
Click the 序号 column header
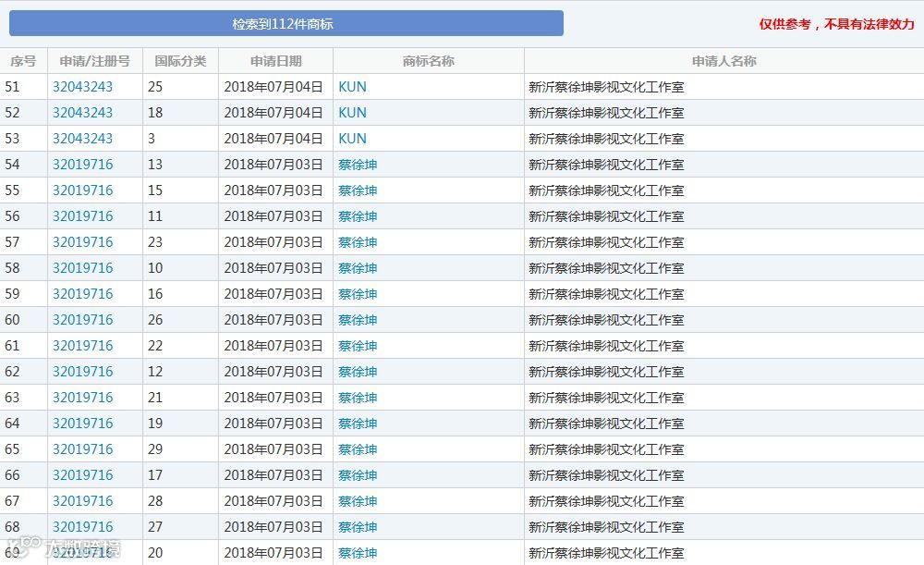[24, 61]
